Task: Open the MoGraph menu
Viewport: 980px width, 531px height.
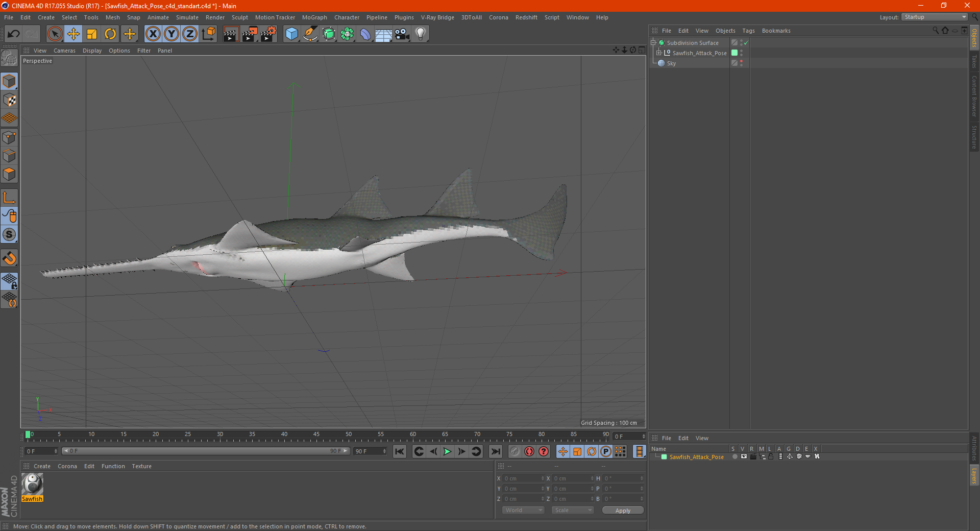Action: coord(314,17)
